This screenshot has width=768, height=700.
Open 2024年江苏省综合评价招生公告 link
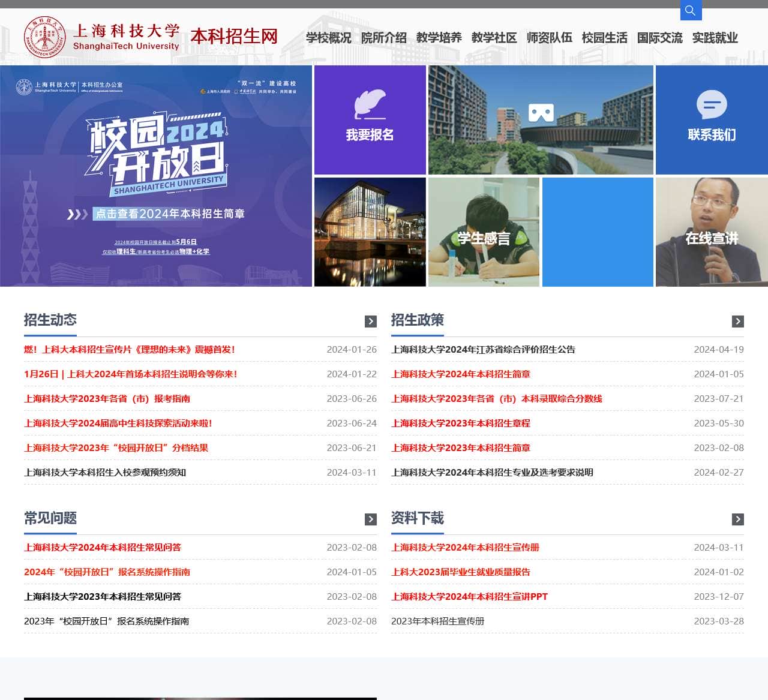tap(484, 350)
